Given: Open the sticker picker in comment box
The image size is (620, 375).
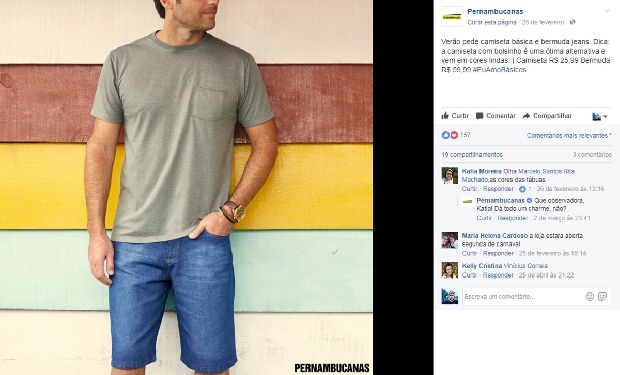Looking at the screenshot, I should pyautogui.click(x=602, y=296).
